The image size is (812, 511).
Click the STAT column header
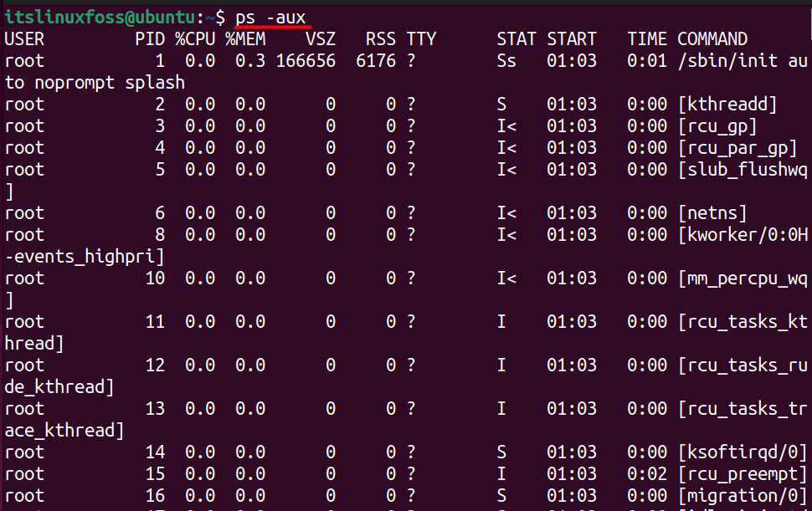516,39
